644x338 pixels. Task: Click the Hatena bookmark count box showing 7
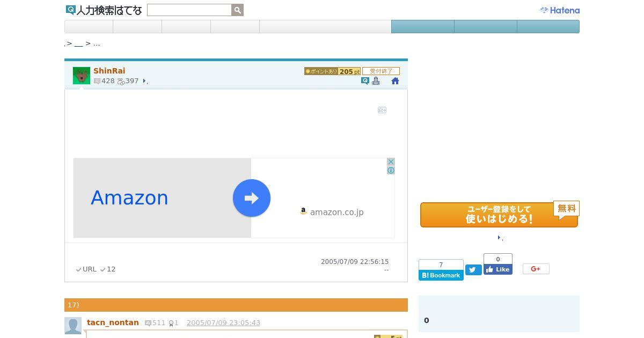click(441, 265)
